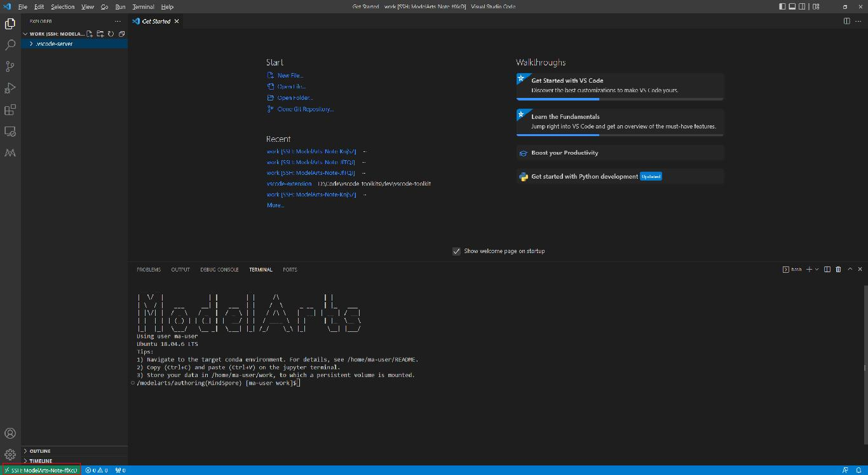Customize layout from title bar
The width and height of the screenshot is (868, 475).
pos(817,6)
